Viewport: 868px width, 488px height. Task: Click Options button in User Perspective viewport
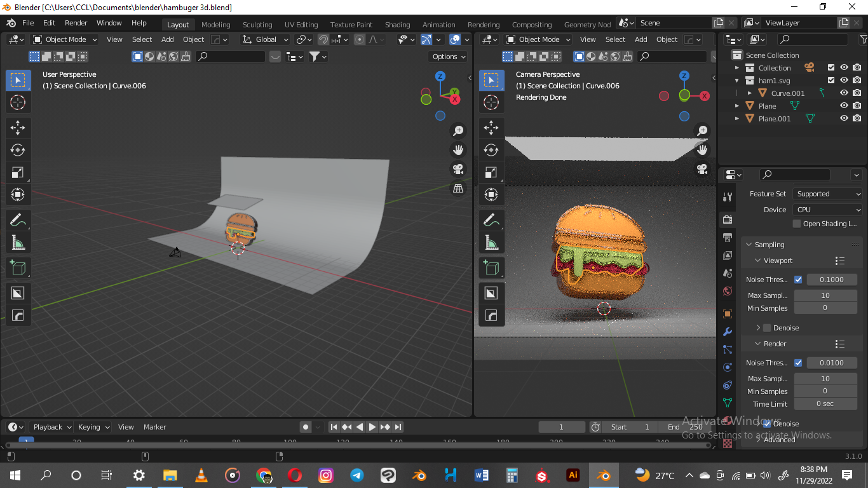tap(449, 57)
